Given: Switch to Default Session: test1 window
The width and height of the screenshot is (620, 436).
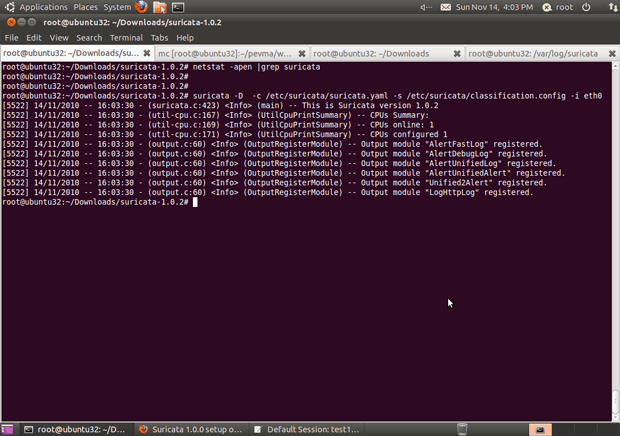Looking at the screenshot, I should coord(307,429).
